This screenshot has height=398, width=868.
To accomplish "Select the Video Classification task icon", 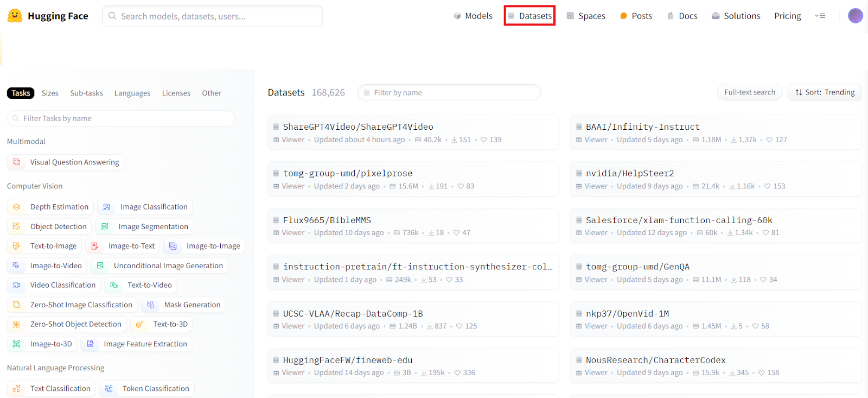I will (17, 285).
